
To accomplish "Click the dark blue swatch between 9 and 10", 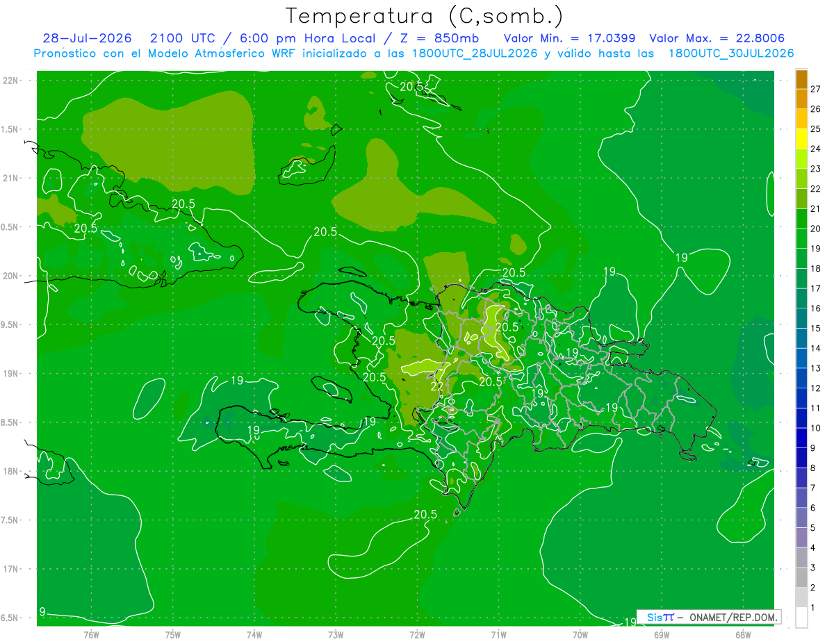I will tap(801, 438).
